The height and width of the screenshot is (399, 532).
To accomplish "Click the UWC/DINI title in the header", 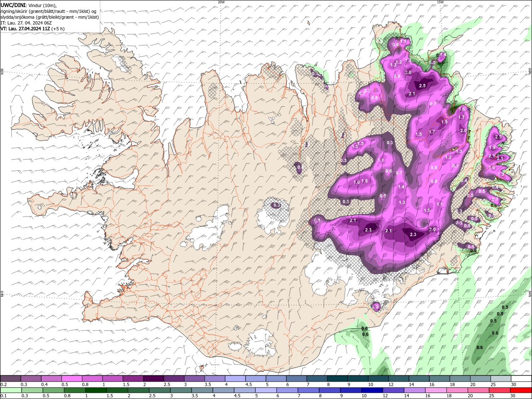I will [12, 5].
